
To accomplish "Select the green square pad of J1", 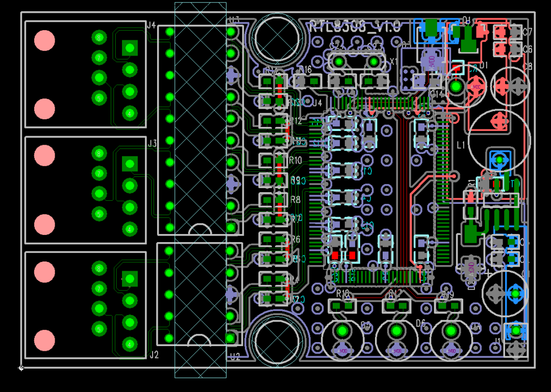I will point(515,330).
